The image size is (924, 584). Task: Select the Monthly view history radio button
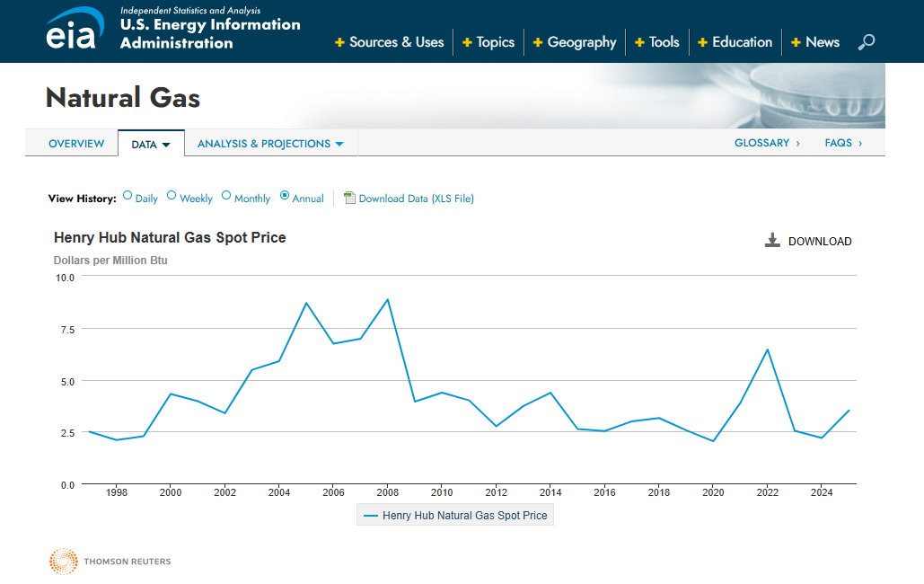point(226,195)
